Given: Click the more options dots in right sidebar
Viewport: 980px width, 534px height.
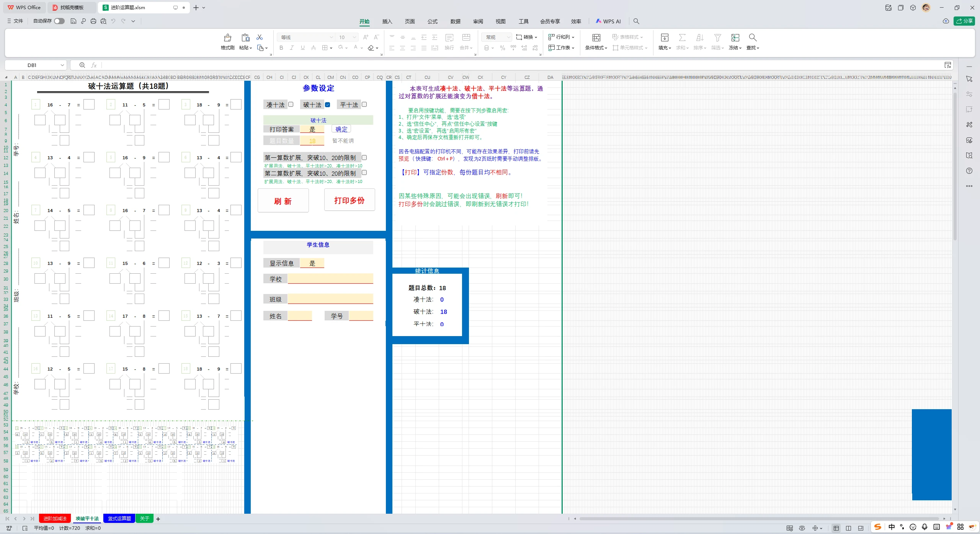Looking at the screenshot, I should click(x=969, y=186).
